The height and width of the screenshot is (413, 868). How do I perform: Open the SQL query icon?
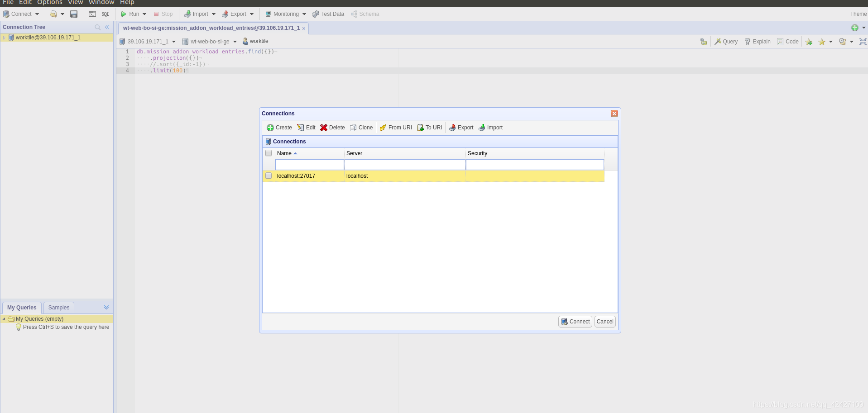106,14
